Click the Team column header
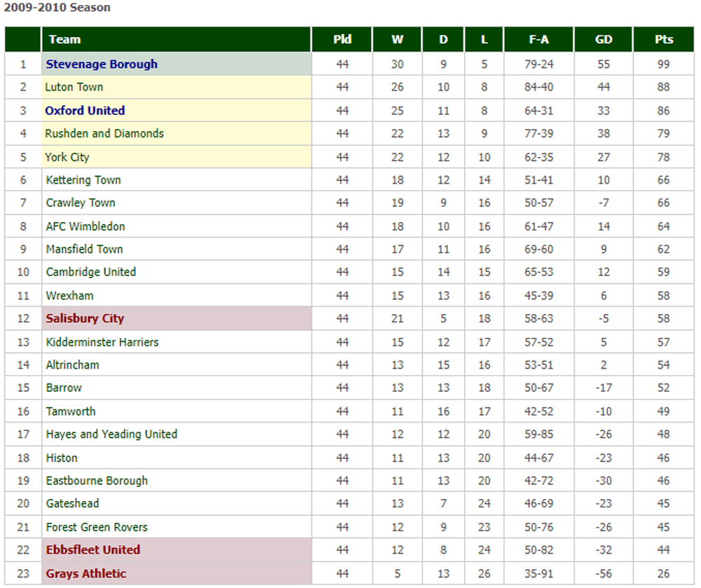 click(64, 39)
